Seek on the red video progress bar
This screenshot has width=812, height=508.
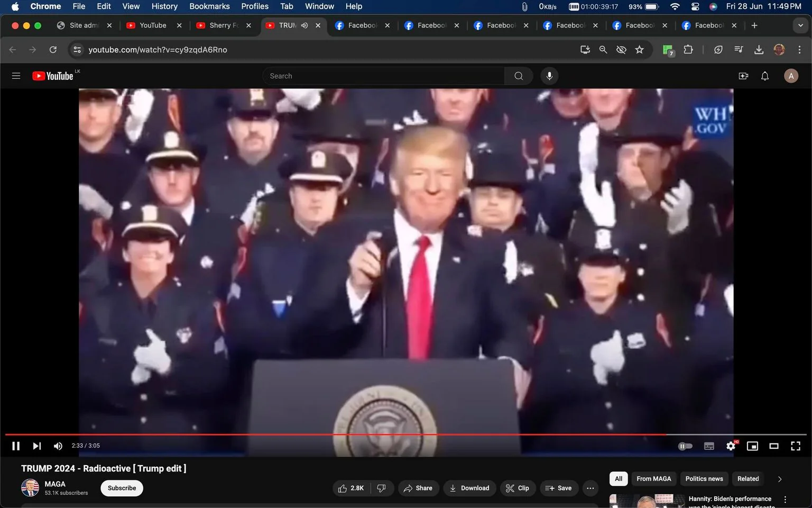point(406,434)
